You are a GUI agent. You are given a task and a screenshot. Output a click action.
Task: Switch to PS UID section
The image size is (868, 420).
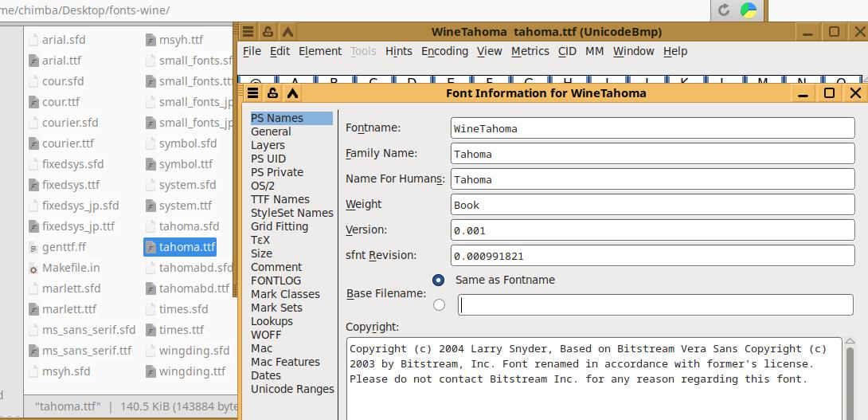[268, 159]
